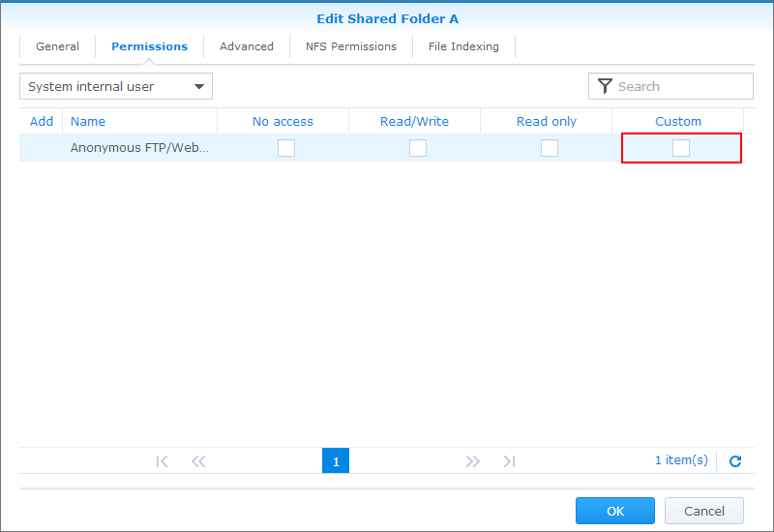Viewport: 774px width, 532px height.
Task: Open the General tab
Action: (57, 46)
